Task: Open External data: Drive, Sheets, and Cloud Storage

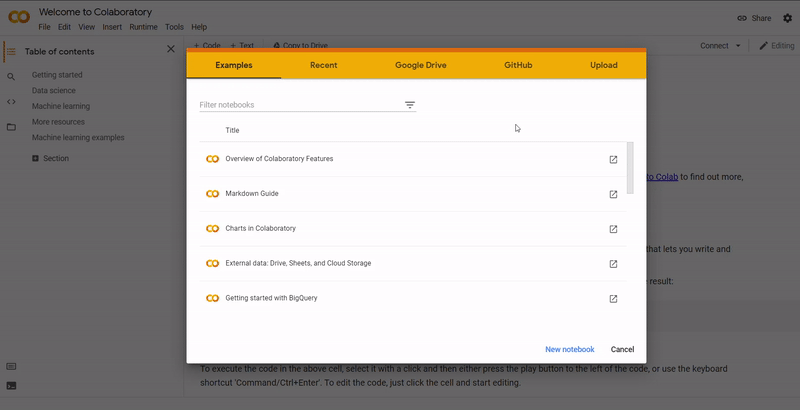Action: pyautogui.click(x=298, y=263)
